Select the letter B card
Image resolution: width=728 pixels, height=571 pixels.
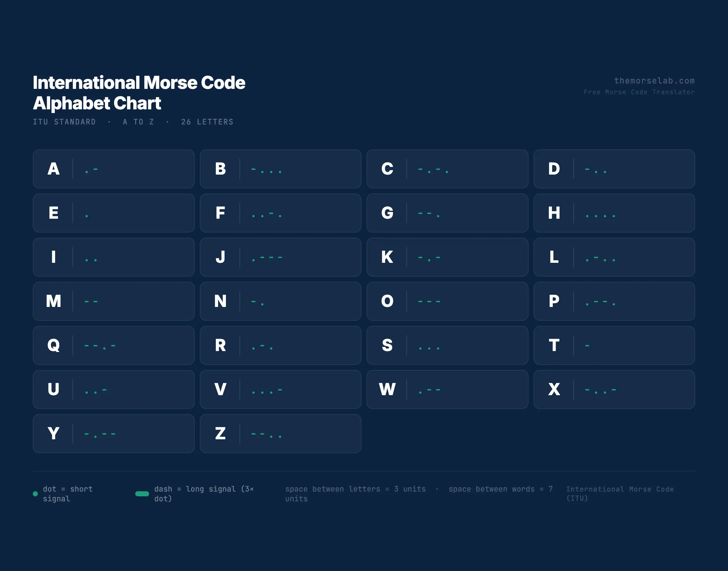(280, 169)
